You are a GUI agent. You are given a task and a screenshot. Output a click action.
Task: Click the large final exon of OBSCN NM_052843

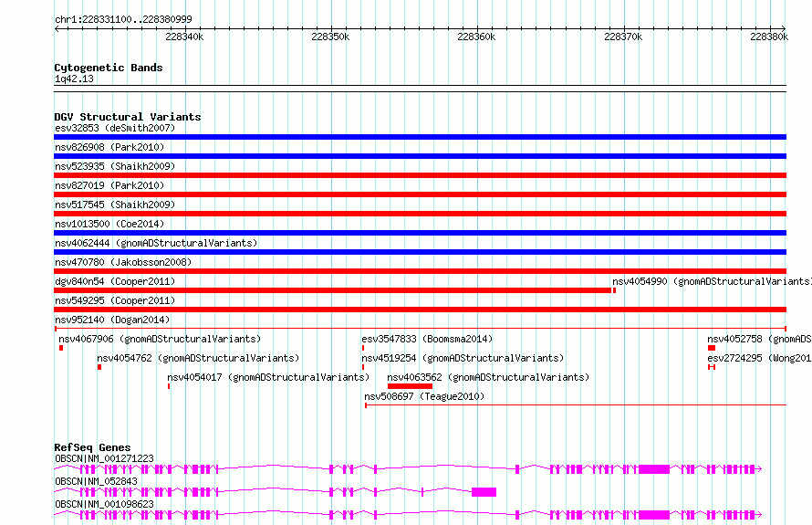(484, 492)
